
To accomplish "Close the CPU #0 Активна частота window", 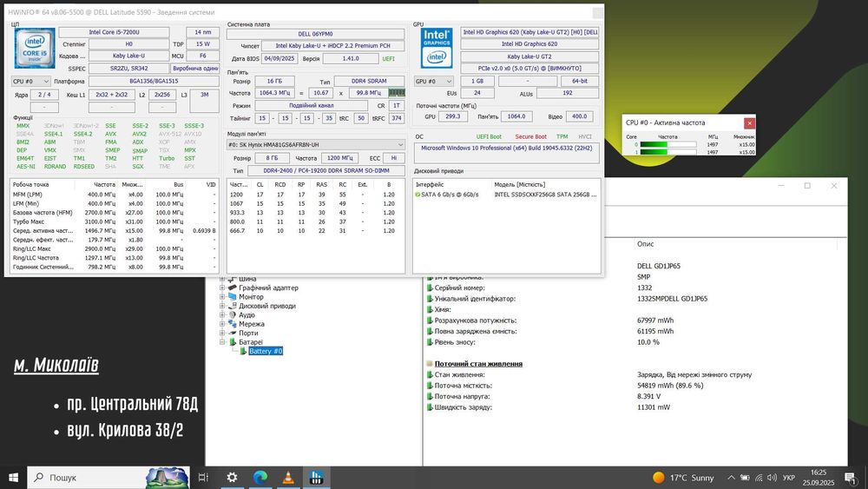I will [x=749, y=123].
